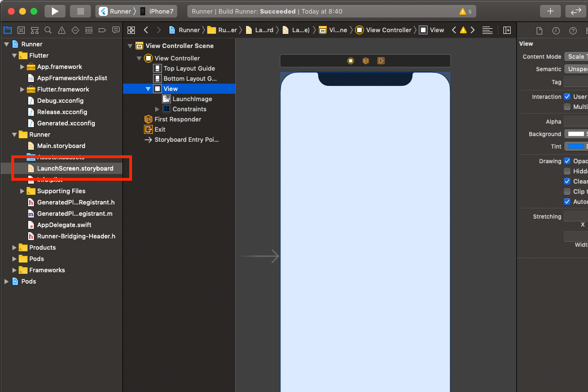Add an editor pane on the right

tap(507, 30)
